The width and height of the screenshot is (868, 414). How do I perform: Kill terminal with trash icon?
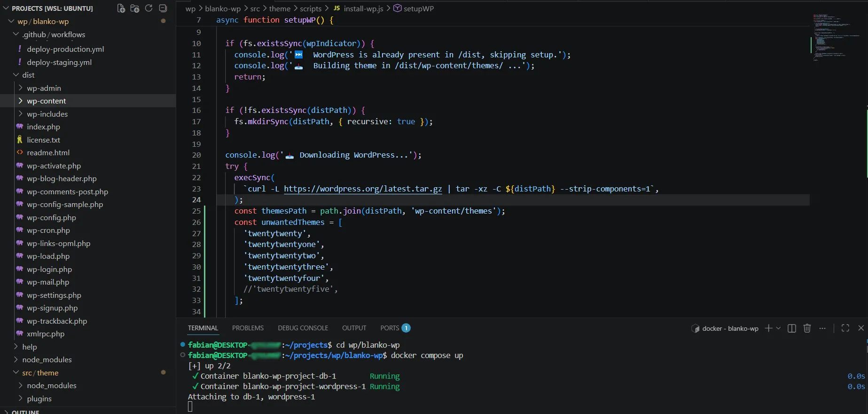click(807, 328)
